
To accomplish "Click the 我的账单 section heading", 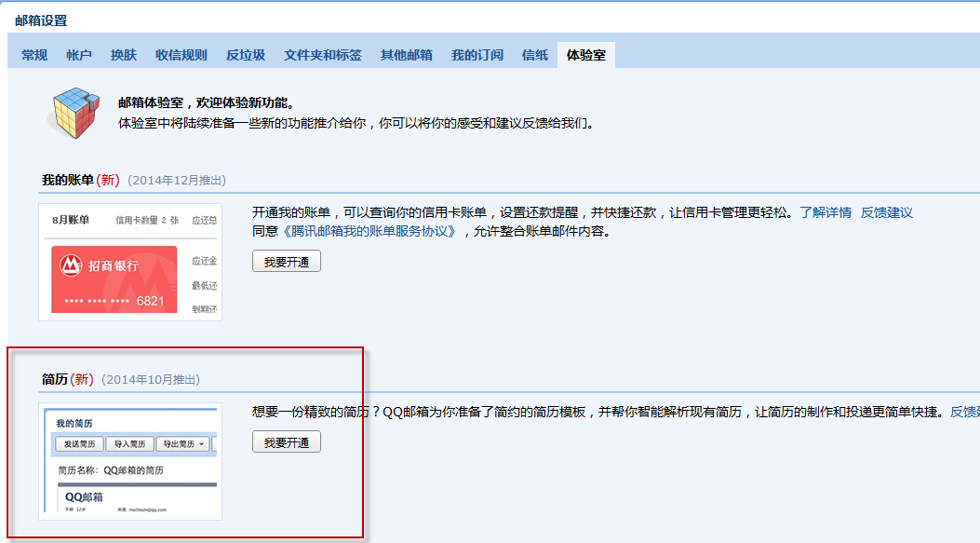I will pos(68,180).
